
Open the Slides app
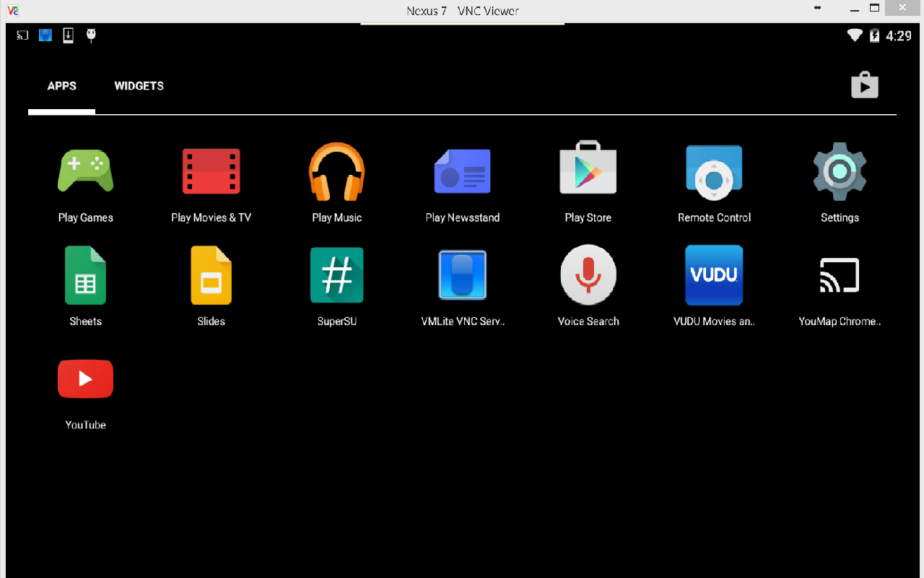(x=211, y=275)
